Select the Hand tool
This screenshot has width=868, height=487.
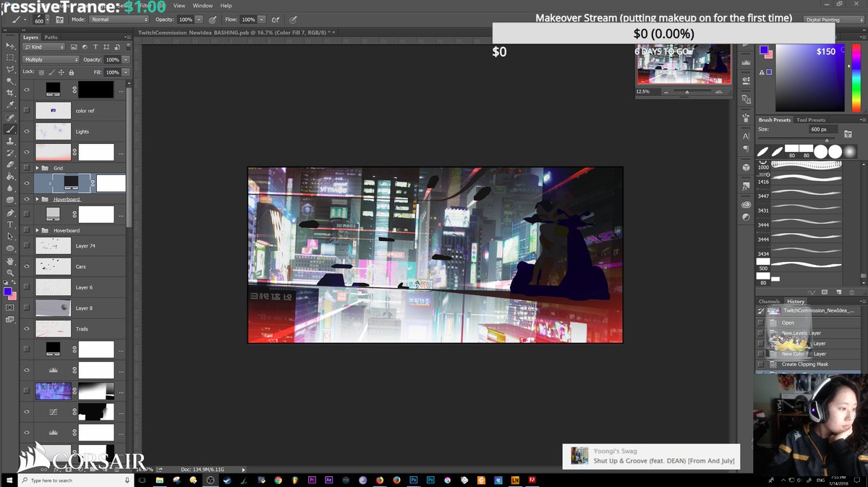(10, 261)
